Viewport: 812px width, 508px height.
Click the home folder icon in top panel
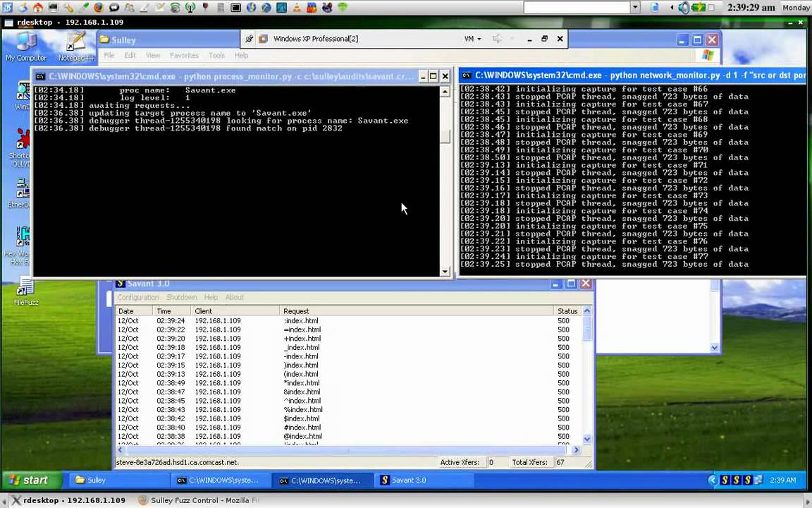[x=38, y=7]
